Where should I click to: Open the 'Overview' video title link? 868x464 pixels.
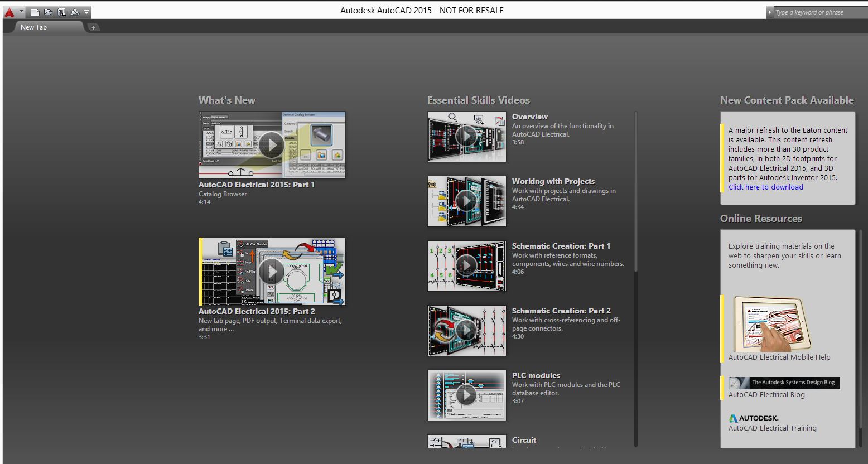pos(530,117)
